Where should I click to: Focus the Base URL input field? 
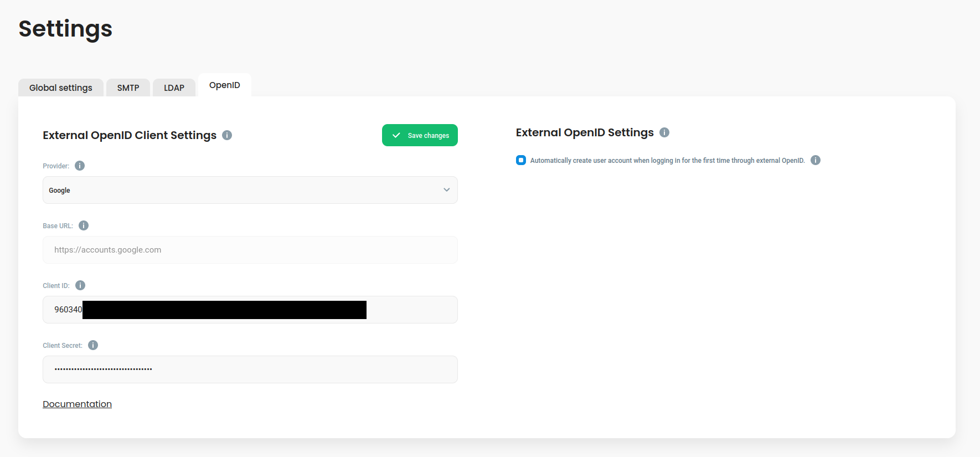250,250
